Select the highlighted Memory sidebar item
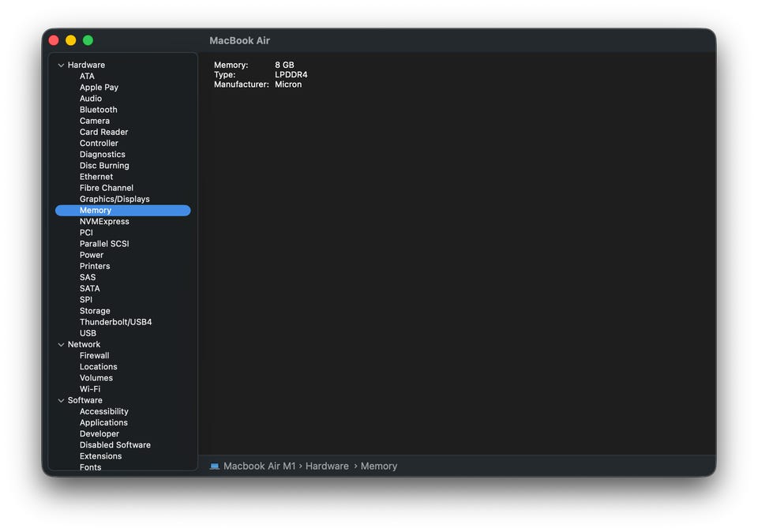The width and height of the screenshot is (758, 532). pos(123,210)
